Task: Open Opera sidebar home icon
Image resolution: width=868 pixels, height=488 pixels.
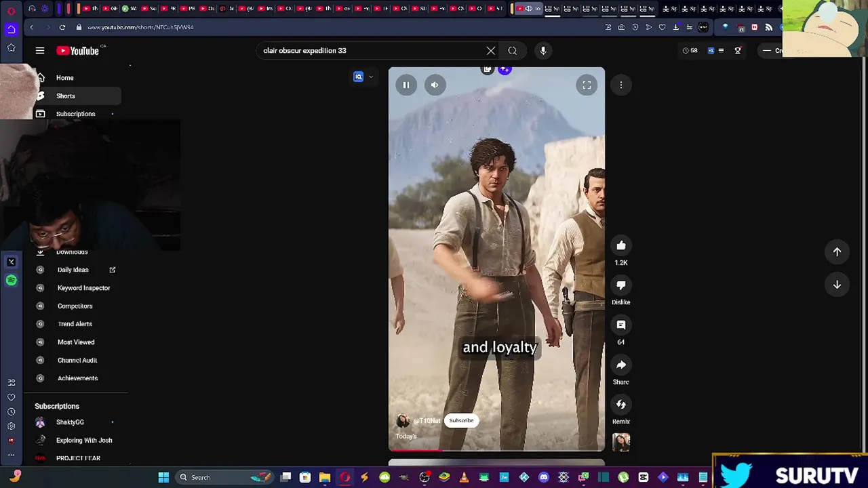Action: pyautogui.click(x=11, y=29)
